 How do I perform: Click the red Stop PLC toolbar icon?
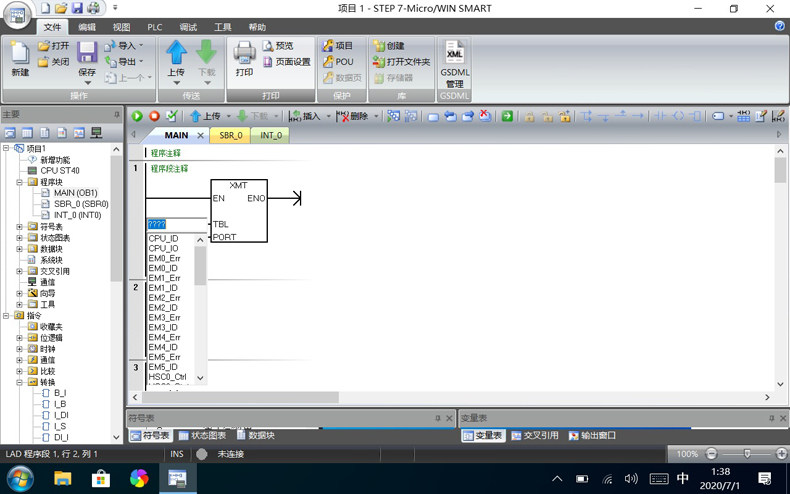click(x=154, y=116)
